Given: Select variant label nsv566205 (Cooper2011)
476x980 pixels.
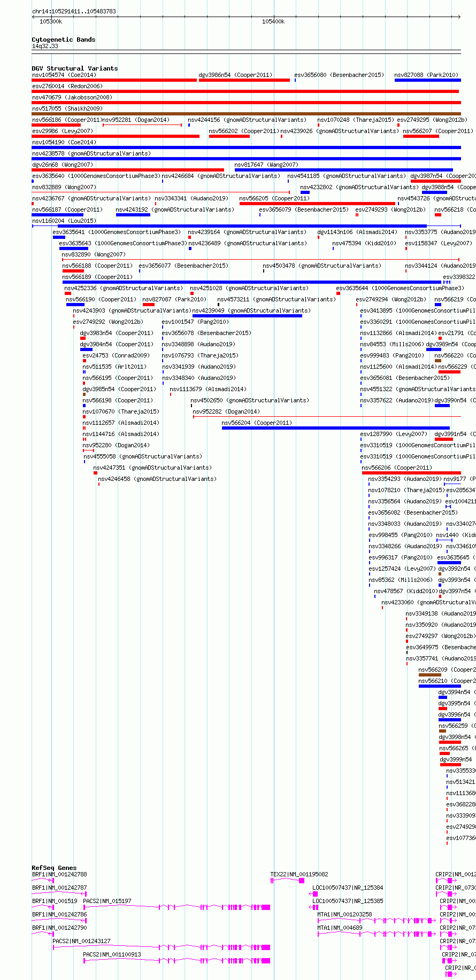Looking at the screenshot, I should tap(274, 199).
